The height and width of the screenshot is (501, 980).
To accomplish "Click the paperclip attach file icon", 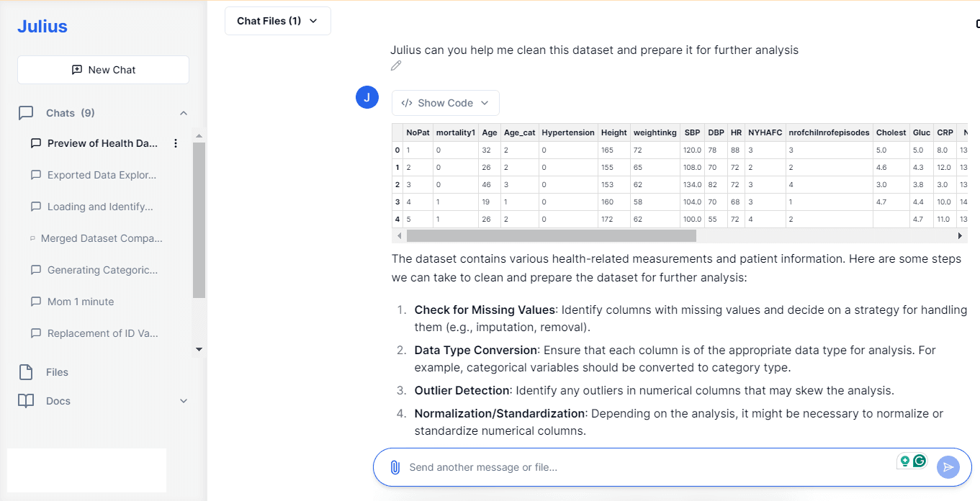I will 395,467.
